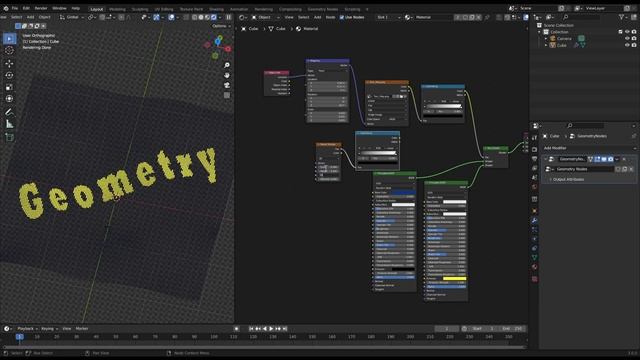Viewport: 640px width, 360px height.
Task: Jump to the timeline start frame
Action: [x=251, y=329]
